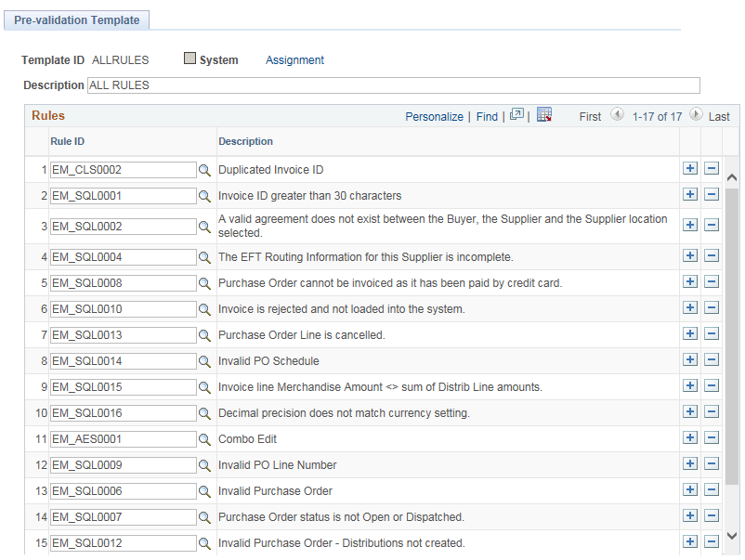
Task: Open lookup for rule EM_SQL0016
Action: [204, 413]
